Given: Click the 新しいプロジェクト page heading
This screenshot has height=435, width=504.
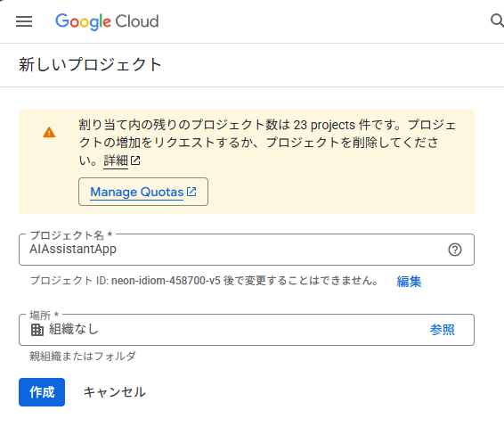Looking at the screenshot, I should coord(90,65).
